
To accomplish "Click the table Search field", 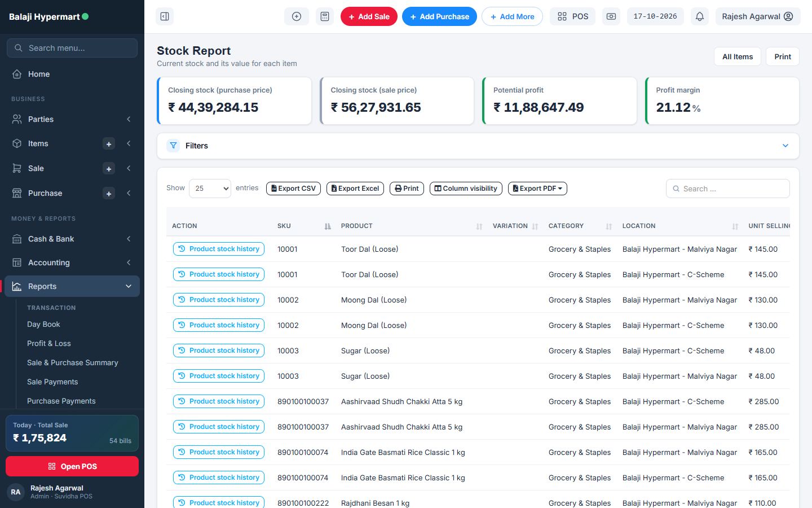I will point(728,189).
